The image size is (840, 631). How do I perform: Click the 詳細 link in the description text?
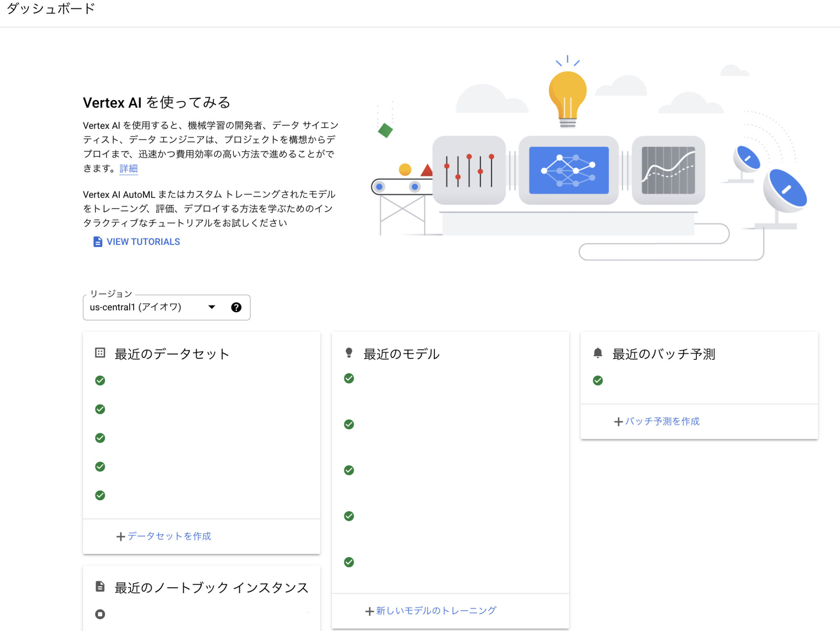click(x=128, y=168)
